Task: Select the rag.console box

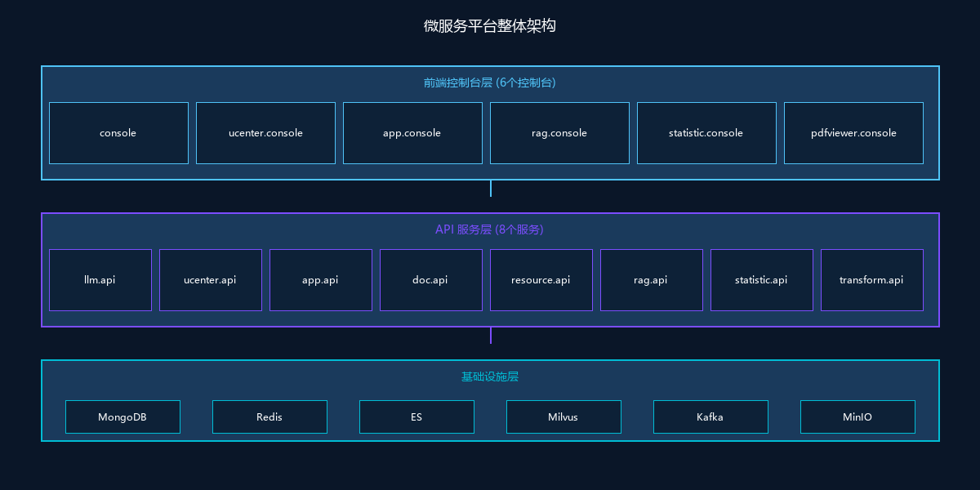Action: 559,133
